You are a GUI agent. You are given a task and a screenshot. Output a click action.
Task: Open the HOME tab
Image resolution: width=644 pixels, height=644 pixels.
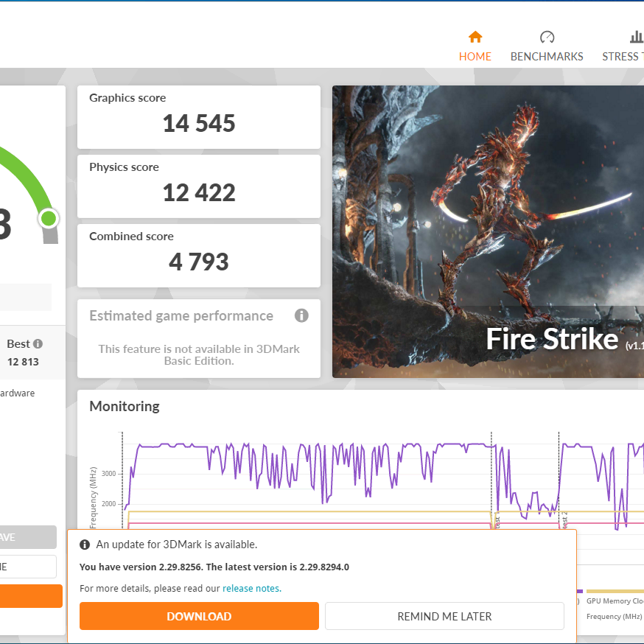point(475,46)
